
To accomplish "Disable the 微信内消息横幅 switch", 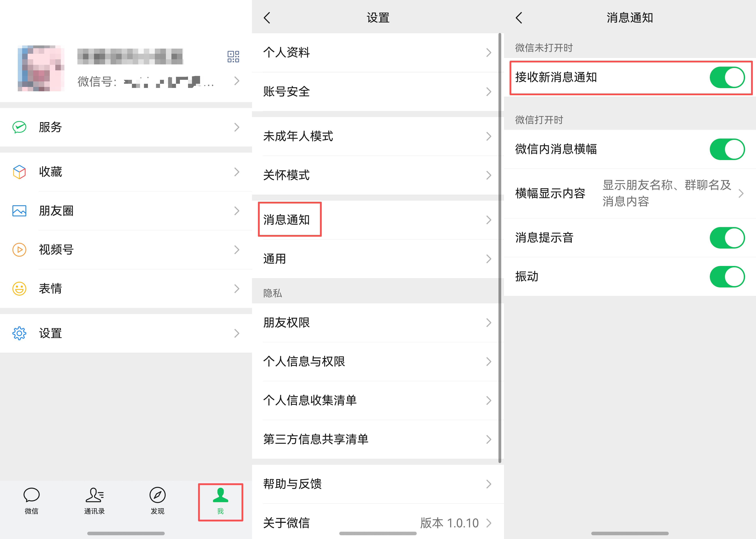I will 727,149.
